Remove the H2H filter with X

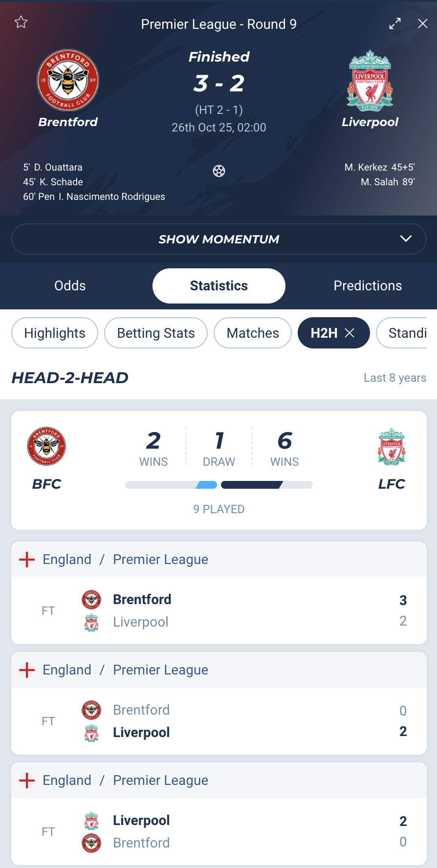(x=350, y=333)
